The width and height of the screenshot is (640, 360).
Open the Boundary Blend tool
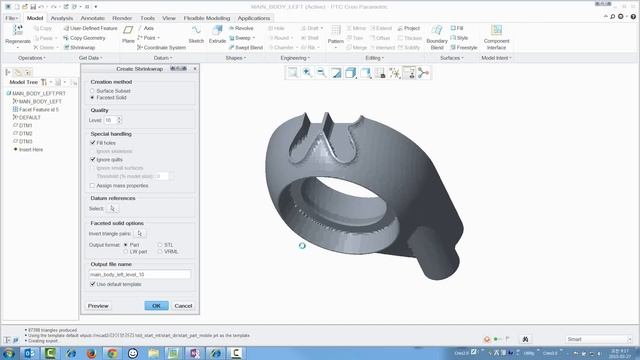tap(437, 37)
